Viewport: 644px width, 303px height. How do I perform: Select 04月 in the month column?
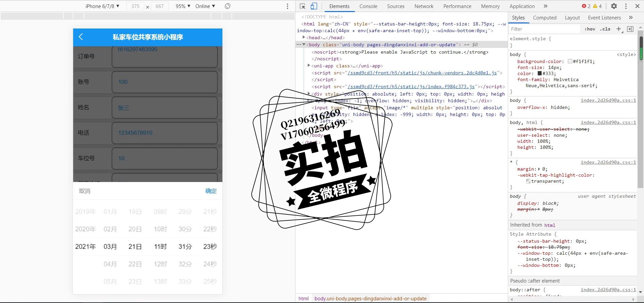pos(110,264)
